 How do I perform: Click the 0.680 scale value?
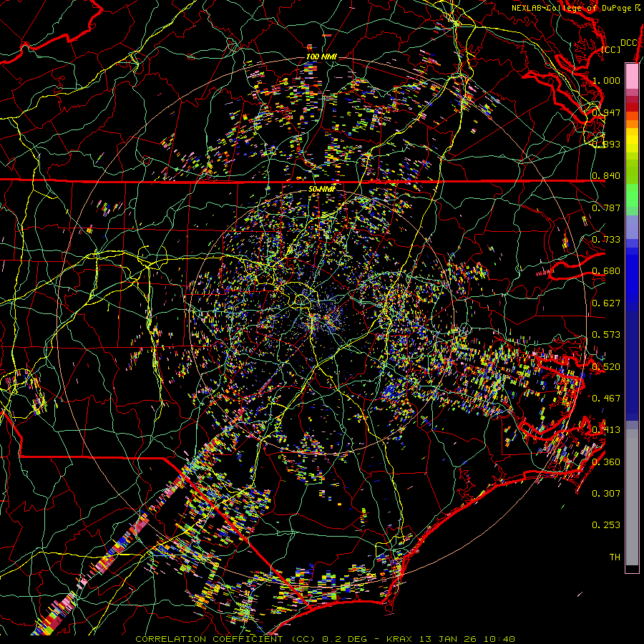click(x=607, y=271)
